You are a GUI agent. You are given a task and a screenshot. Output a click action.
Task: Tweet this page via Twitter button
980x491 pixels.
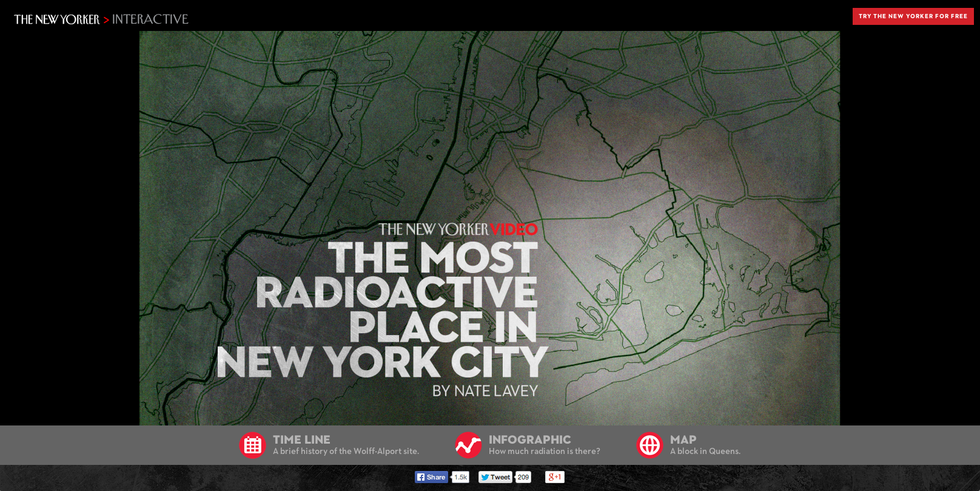tap(495, 477)
